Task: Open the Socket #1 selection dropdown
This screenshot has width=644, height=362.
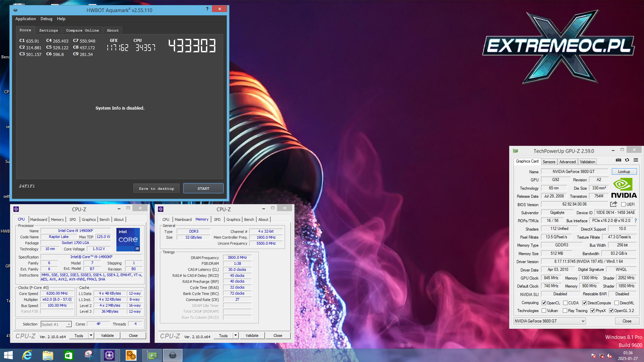Action: (x=56, y=324)
